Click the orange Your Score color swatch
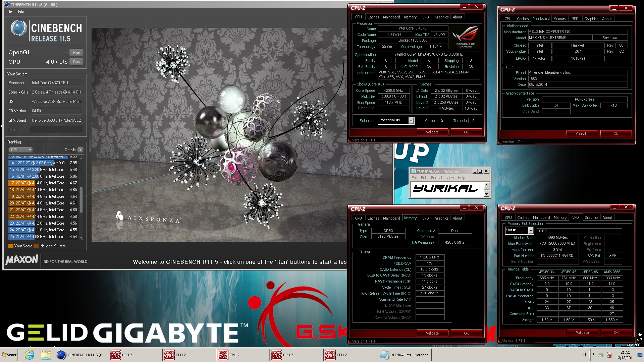This screenshot has width=644, height=362. pos(11,246)
